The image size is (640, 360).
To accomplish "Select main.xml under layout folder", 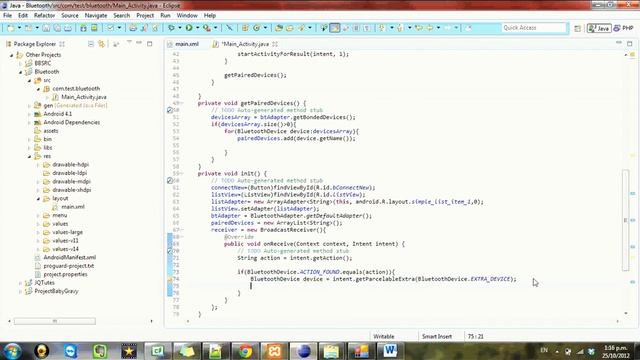I will point(73,207).
